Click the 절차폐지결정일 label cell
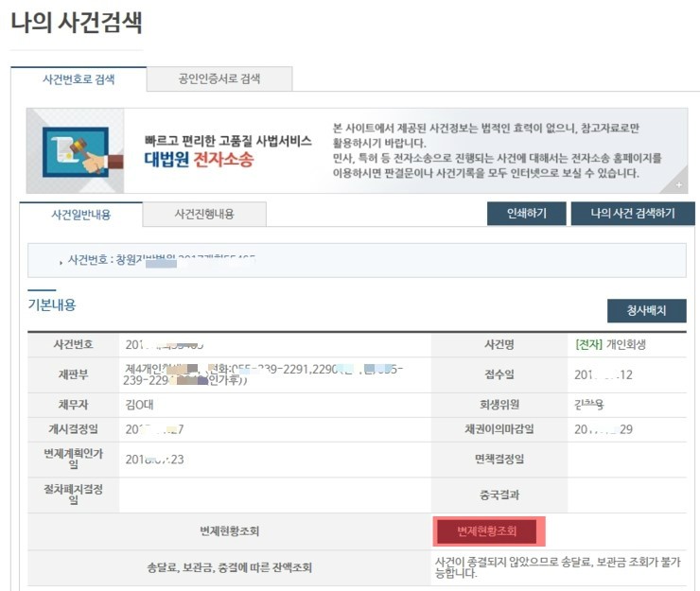Image resolution: width=700 pixels, height=591 pixels. click(x=73, y=495)
